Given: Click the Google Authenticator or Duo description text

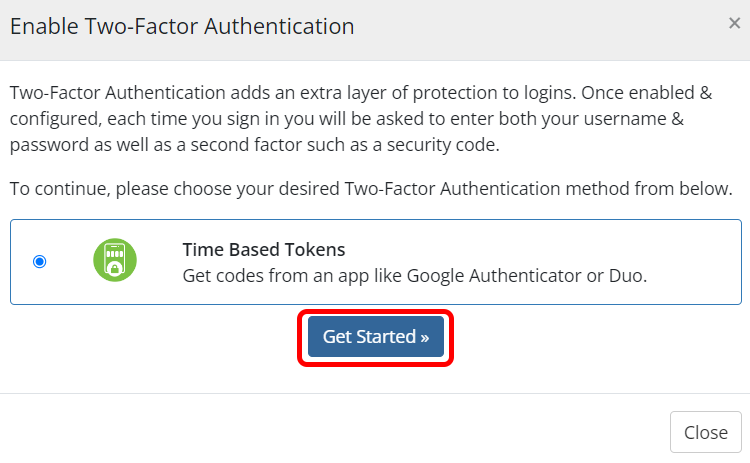Looking at the screenshot, I should pyautogui.click(x=414, y=275).
